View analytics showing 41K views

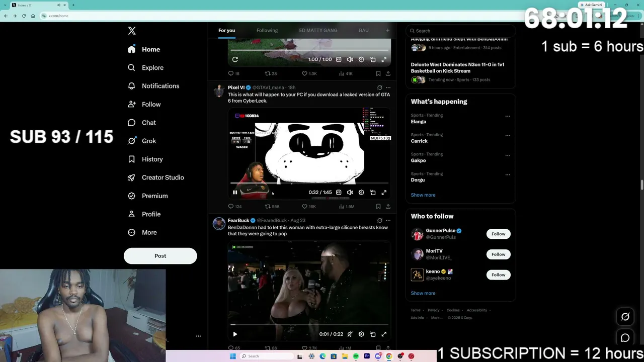click(346, 73)
